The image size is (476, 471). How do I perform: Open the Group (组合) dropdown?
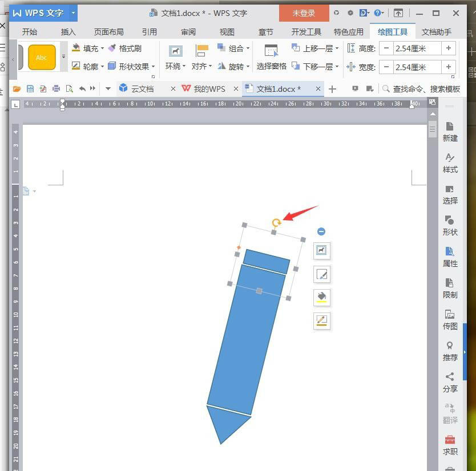tap(233, 48)
